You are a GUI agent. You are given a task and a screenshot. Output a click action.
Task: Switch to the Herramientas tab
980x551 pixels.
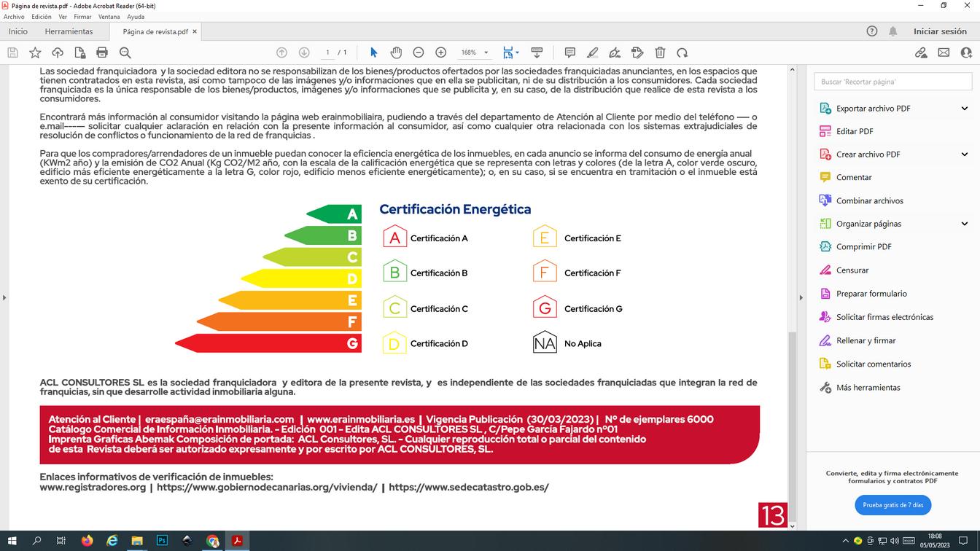69,31
